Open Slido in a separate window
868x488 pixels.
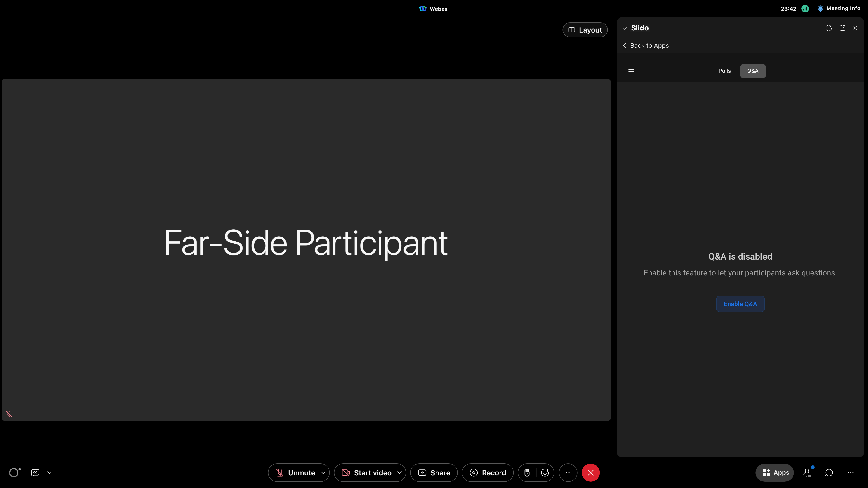pyautogui.click(x=843, y=28)
